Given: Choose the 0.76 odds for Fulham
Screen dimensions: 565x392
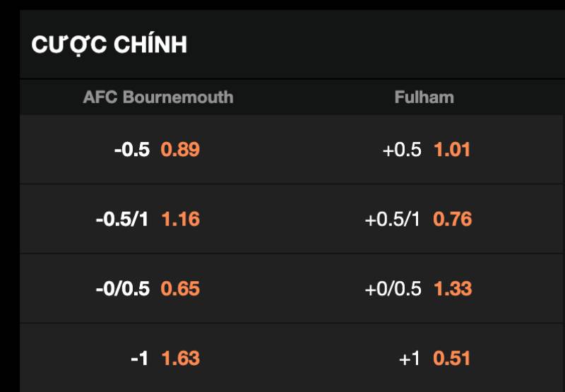Looking at the screenshot, I should coord(452,219).
